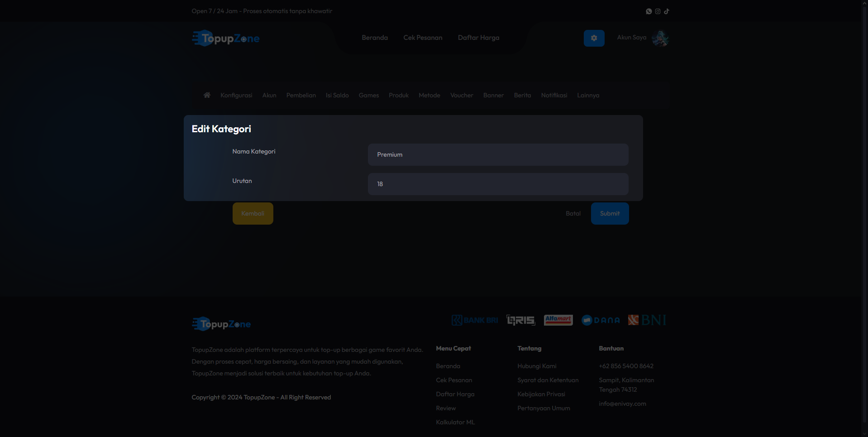Open the WhatsApp icon in top bar
Screen dimensions: 868x437
pyautogui.click(x=649, y=11)
